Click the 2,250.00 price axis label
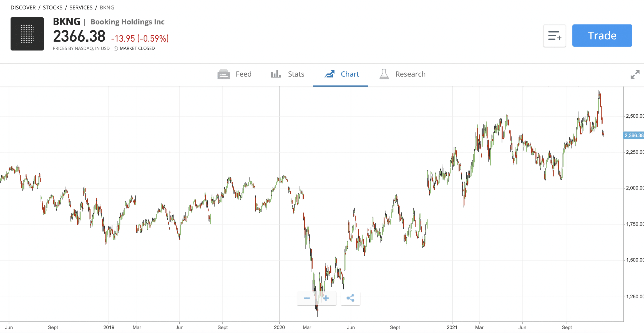 (x=635, y=152)
